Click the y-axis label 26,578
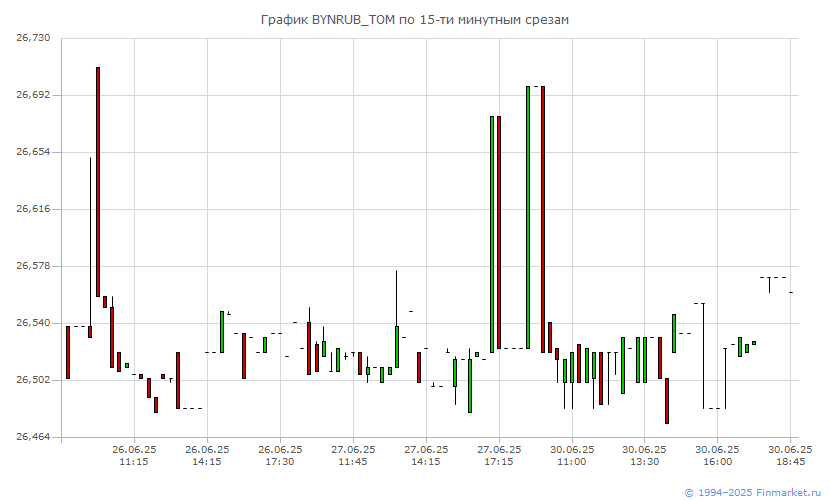The image size is (830, 500). [x=33, y=266]
